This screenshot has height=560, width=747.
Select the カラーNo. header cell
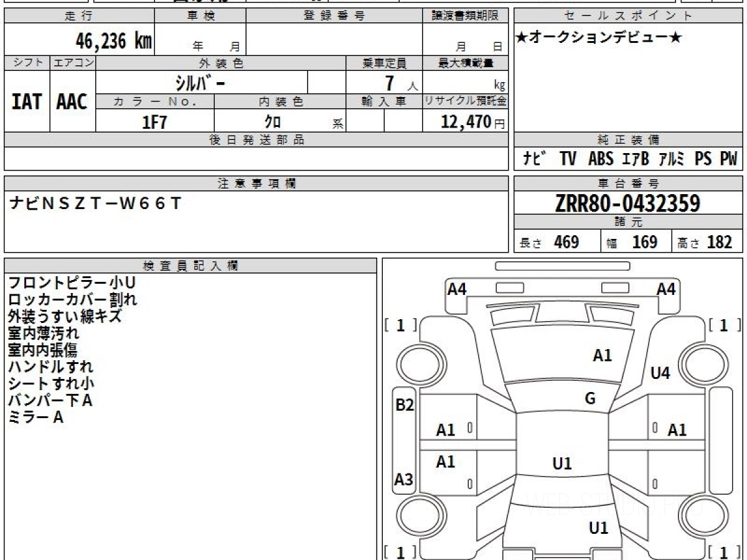click(x=155, y=102)
